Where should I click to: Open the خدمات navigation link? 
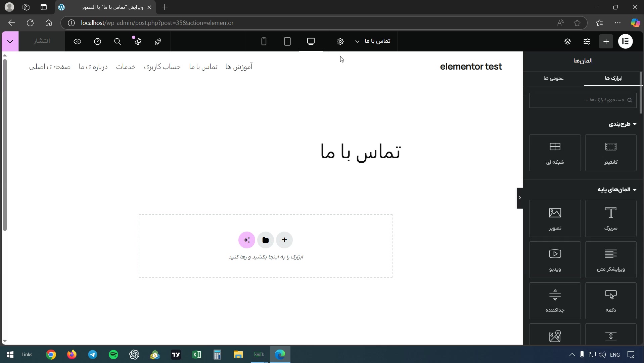[x=126, y=67]
